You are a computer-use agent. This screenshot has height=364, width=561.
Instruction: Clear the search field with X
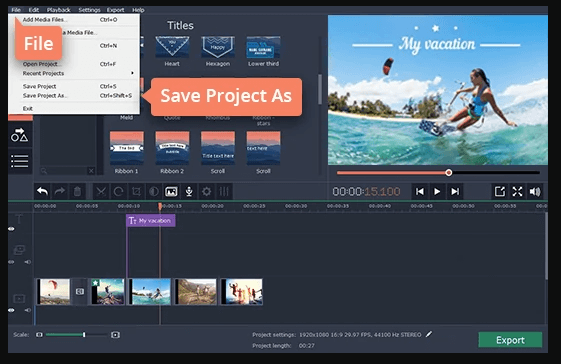pos(91,171)
